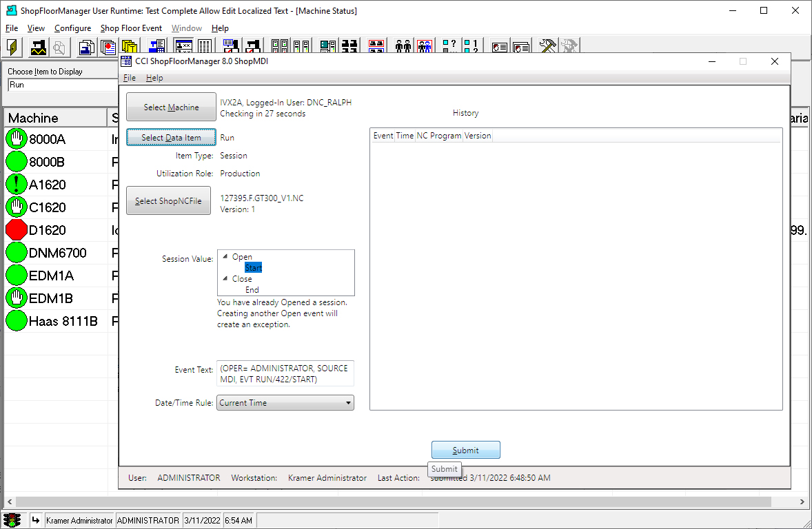
Task: Select End in Session Value tree
Action: tap(252, 290)
